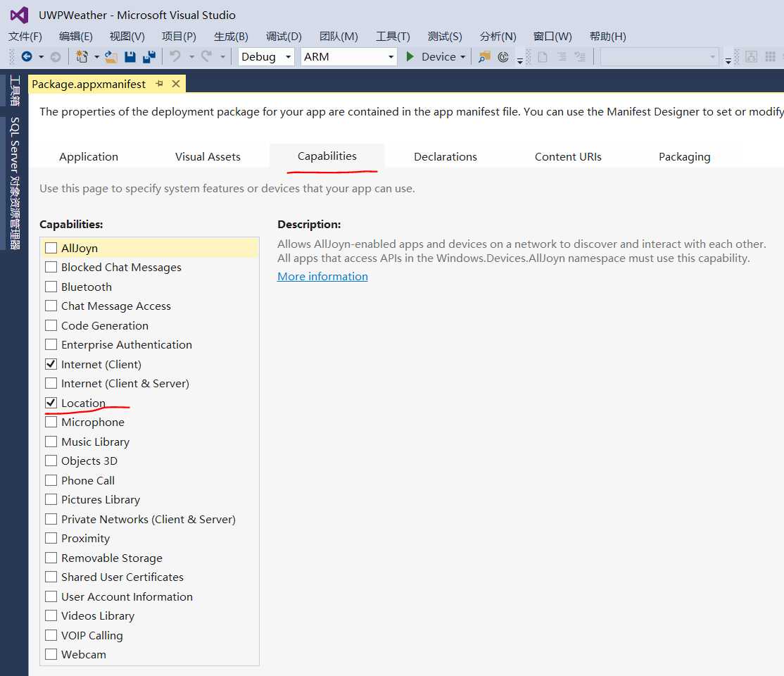Open the Navigate Backward history dropdown arrow
Image resolution: width=784 pixels, height=676 pixels.
[41, 57]
